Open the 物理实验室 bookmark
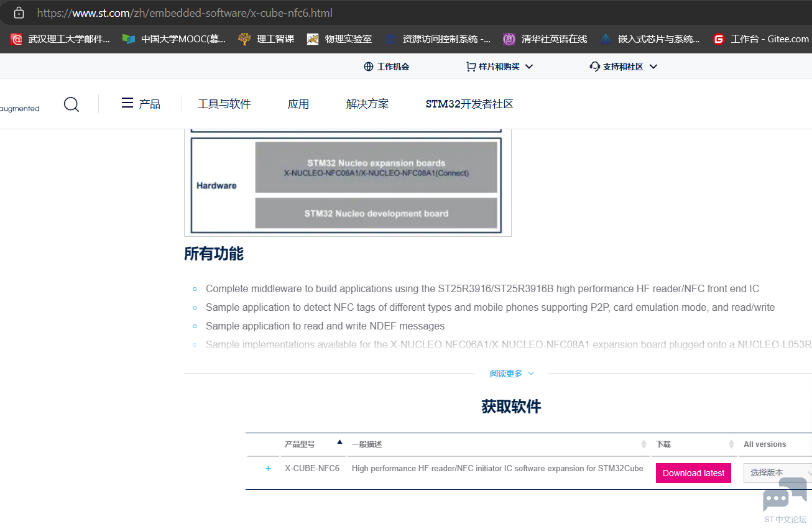The width and height of the screenshot is (812, 529). [x=339, y=39]
